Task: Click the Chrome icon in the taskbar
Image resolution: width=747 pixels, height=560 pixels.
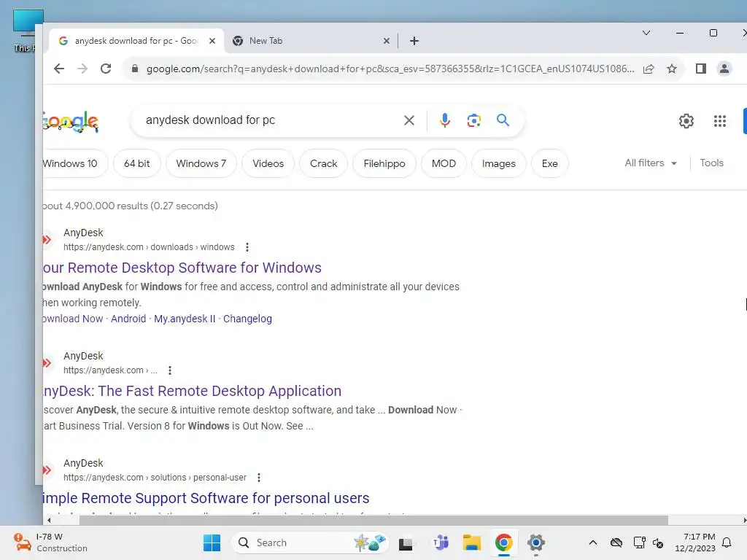Action: [503, 542]
